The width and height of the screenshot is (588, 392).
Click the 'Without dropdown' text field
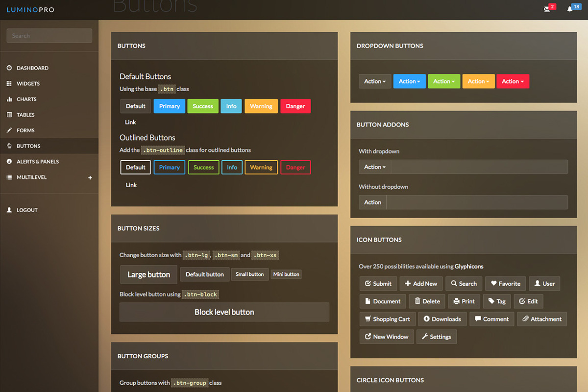(477, 202)
